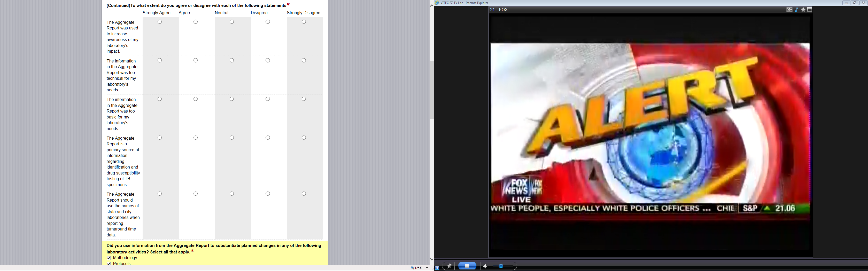Screen dimensions: 868x271
Task: Toggle closed captions on the TV player
Action: pyautogui.click(x=789, y=10)
